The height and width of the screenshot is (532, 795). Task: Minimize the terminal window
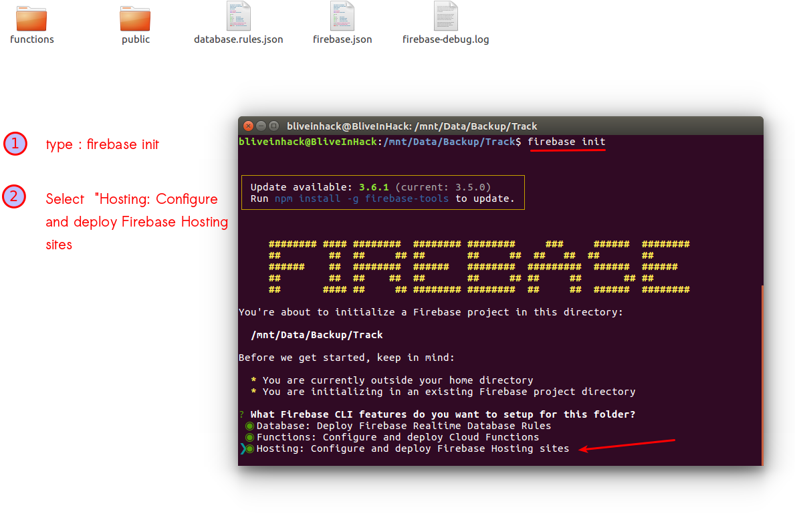(261, 126)
